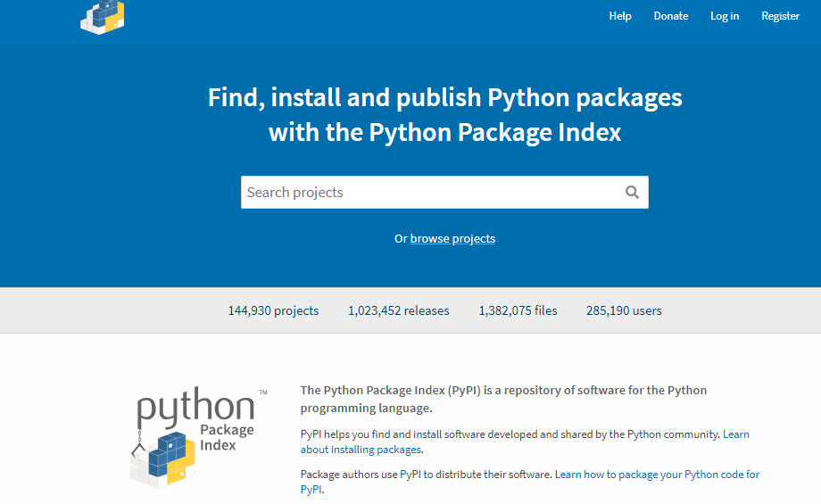Go to Log in
Image resolution: width=821 pixels, height=504 pixels.
click(725, 16)
